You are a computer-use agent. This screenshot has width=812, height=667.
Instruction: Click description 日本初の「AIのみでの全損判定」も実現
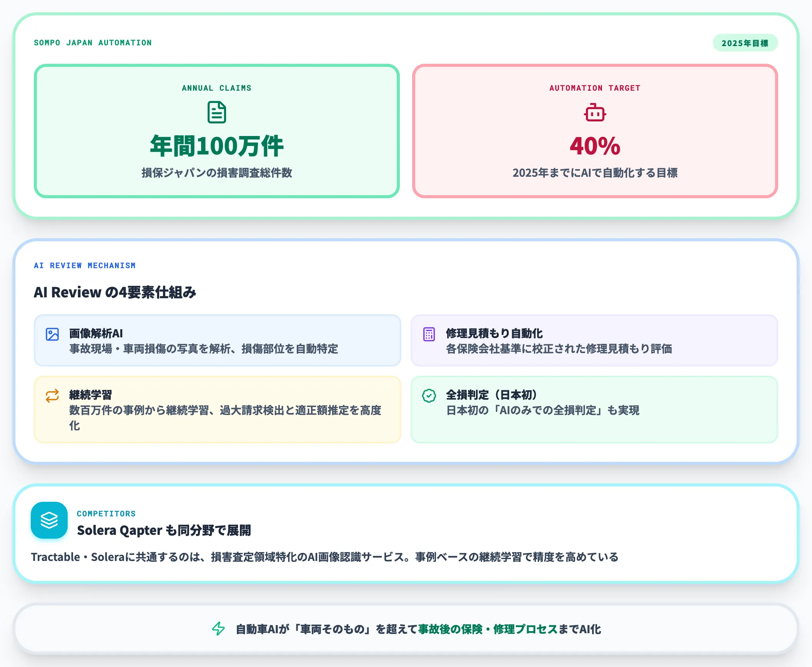click(x=543, y=410)
